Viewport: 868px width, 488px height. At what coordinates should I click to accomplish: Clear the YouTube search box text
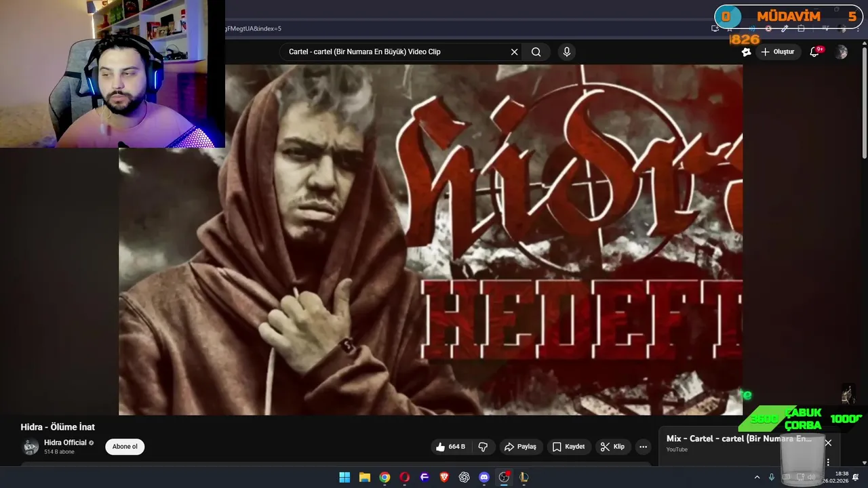pos(514,52)
